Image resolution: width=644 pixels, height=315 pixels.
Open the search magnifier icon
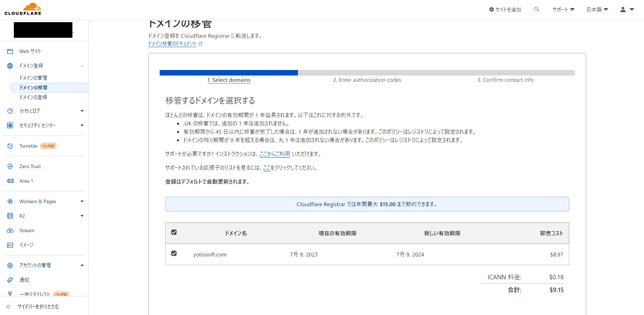pos(537,9)
